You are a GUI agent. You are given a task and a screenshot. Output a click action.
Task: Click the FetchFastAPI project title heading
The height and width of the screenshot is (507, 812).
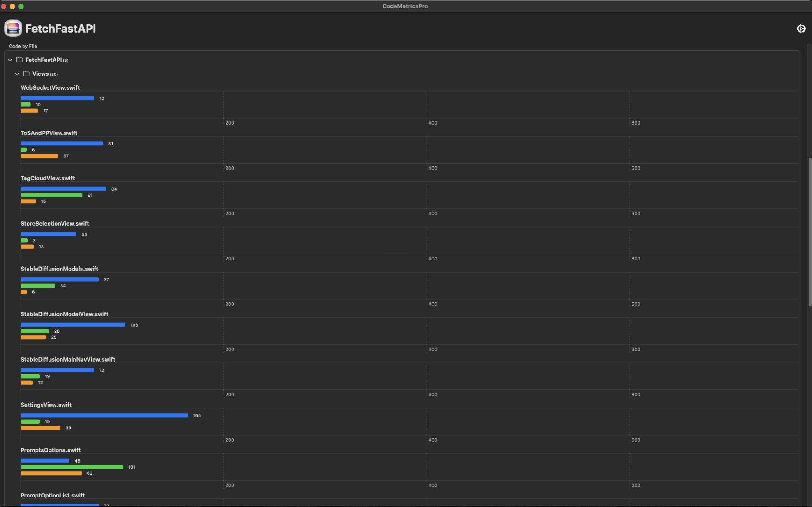click(60, 29)
